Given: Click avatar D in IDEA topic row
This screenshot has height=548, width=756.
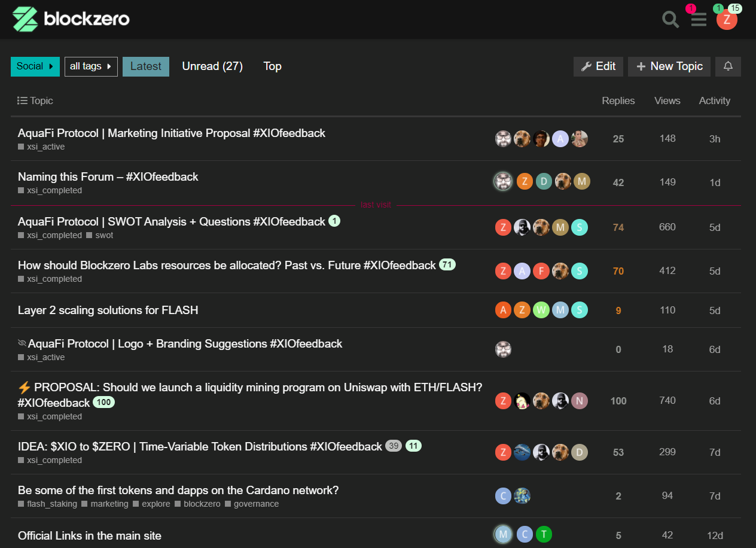Looking at the screenshot, I should tap(580, 452).
